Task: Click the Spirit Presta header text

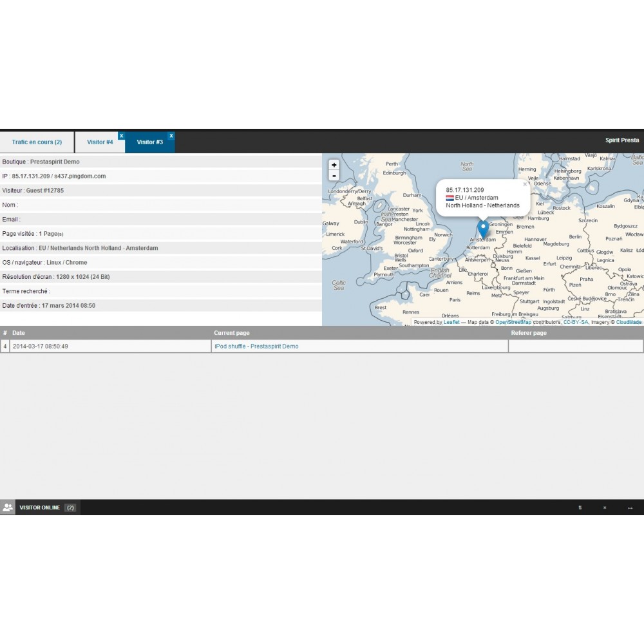Action: coord(622,140)
